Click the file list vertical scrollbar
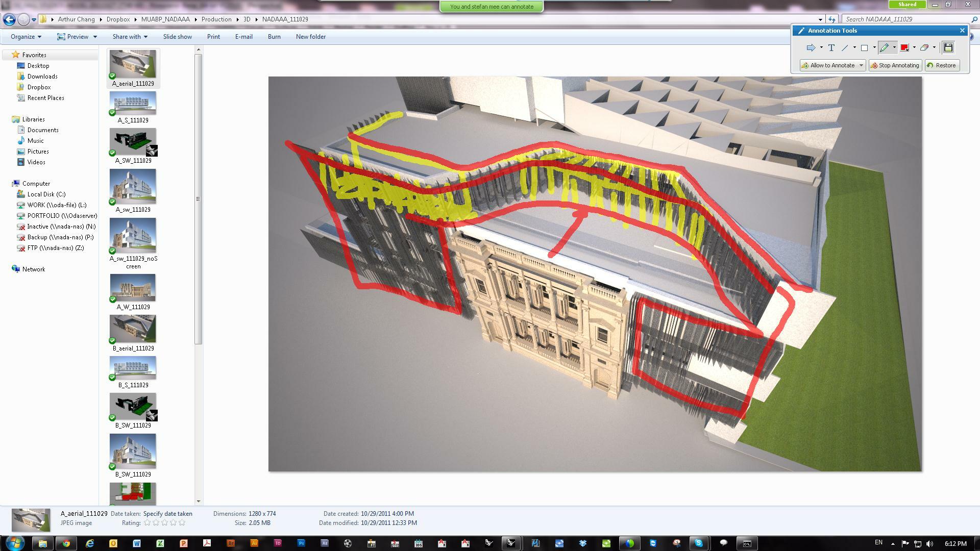This screenshot has height=551, width=980. pyautogui.click(x=198, y=199)
